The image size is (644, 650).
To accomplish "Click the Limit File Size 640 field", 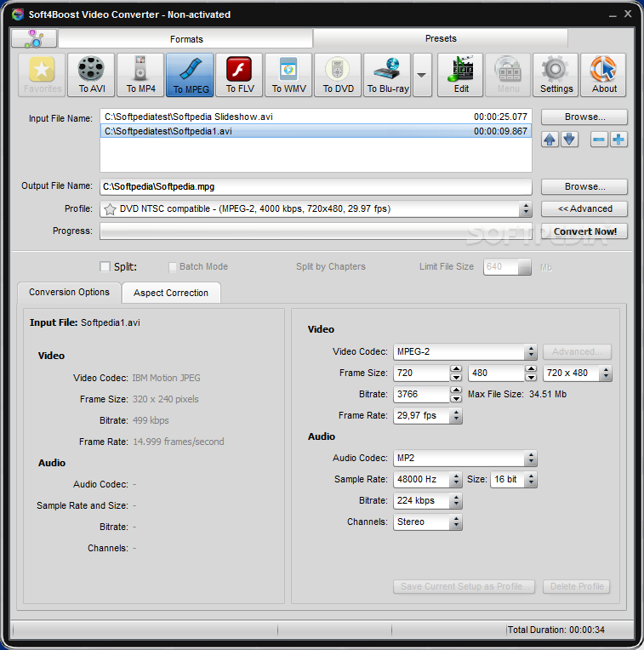I will [x=500, y=266].
